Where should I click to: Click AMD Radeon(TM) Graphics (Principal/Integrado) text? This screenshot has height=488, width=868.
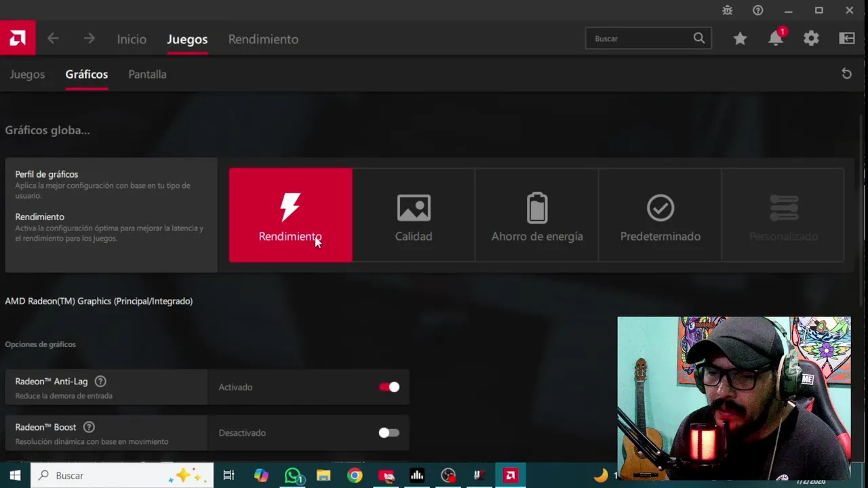(x=99, y=301)
